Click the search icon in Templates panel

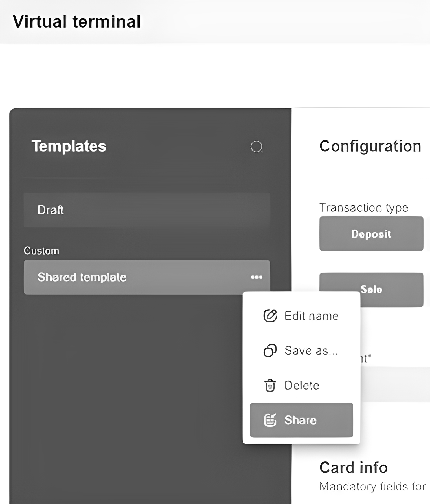pos(256,147)
